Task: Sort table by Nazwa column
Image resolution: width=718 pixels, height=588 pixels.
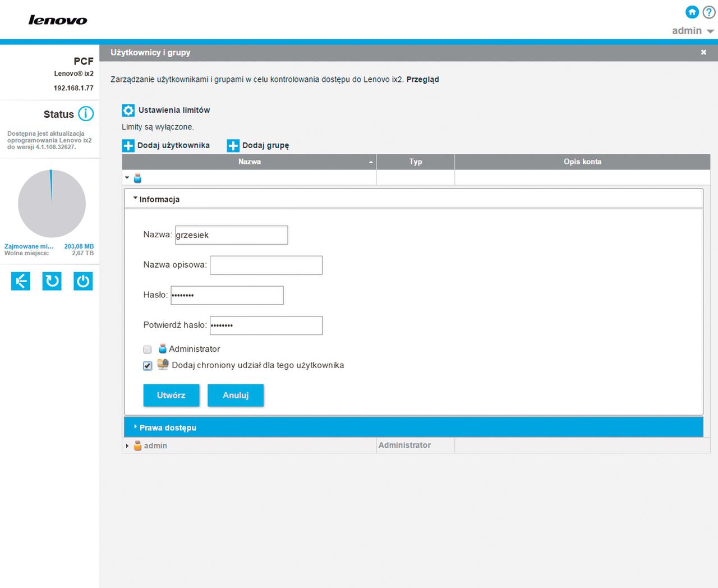Action: [x=249, y=162]
